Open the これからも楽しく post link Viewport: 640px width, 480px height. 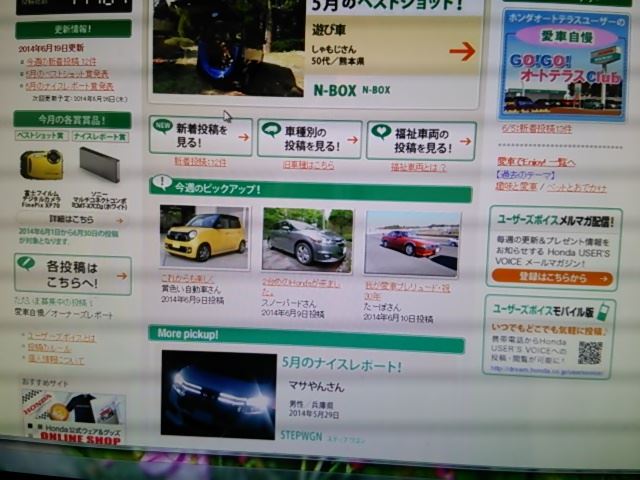coord(187,278)
